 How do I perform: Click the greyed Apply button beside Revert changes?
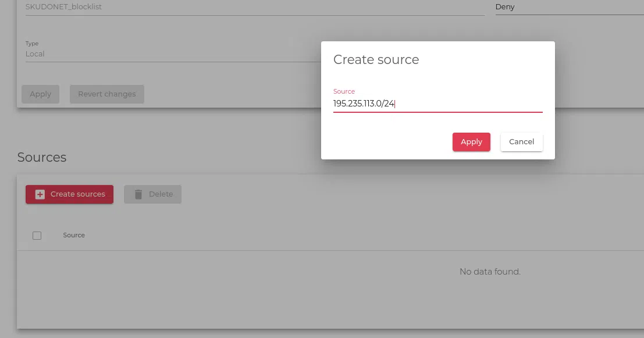pyautogui.click(x=40, y=94)
